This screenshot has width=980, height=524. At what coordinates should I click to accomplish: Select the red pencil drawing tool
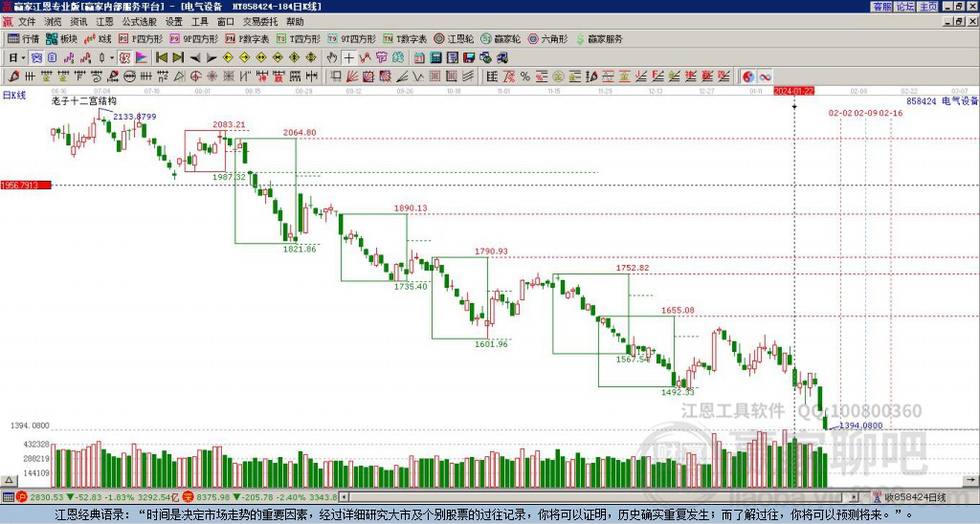pos(13,76)
